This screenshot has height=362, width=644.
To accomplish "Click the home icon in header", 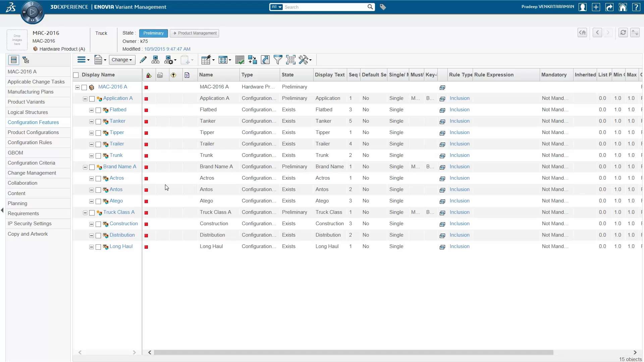I will coord(623,7).
